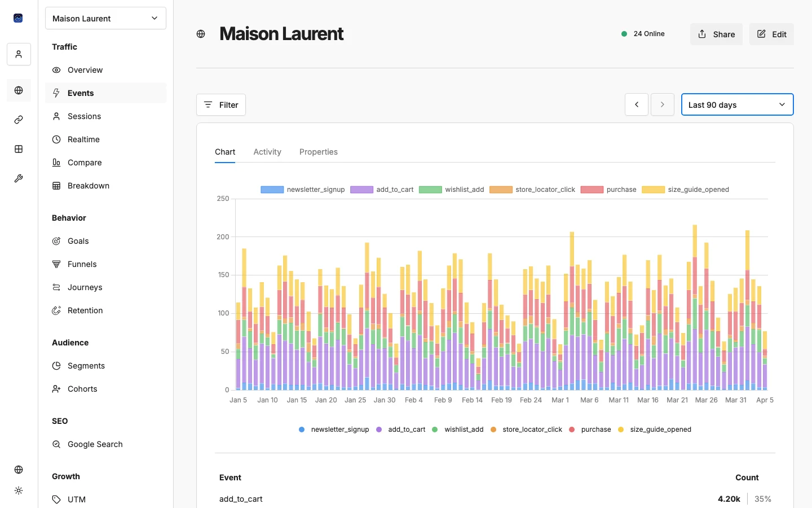Viewport: 812px width, 508px height.
Task: Click the Compare chart icon
Action: pos(56,163)
